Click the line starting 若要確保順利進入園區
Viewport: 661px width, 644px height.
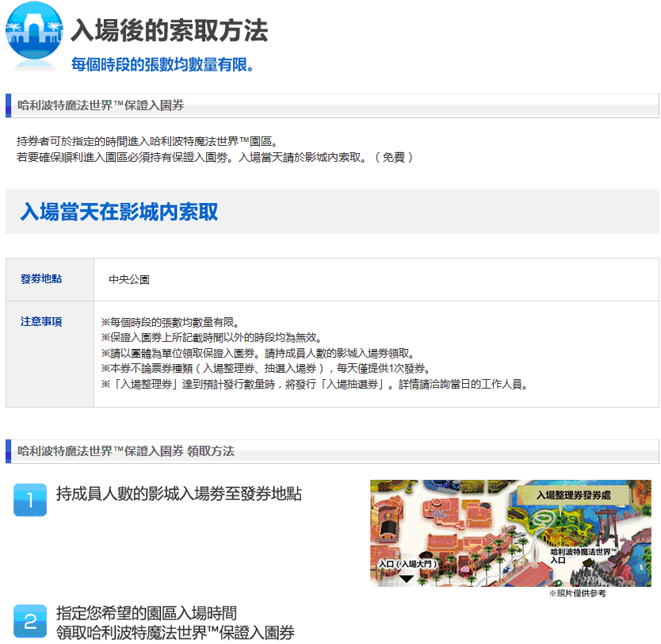(x=215, y=157)
